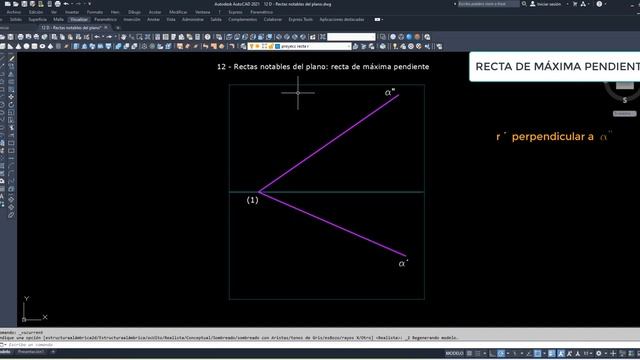
Task: Click the Intersect solids icon
Action: tap(134, 46)
